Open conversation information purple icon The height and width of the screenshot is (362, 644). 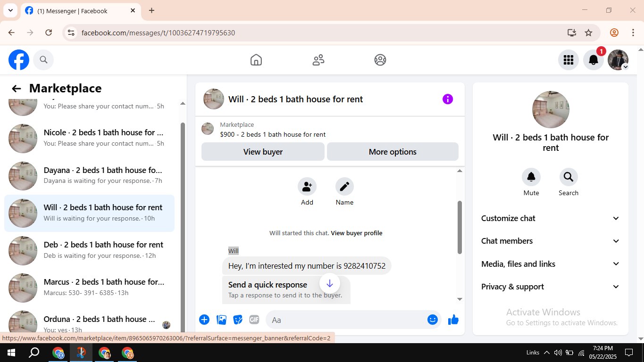point(448,99)
